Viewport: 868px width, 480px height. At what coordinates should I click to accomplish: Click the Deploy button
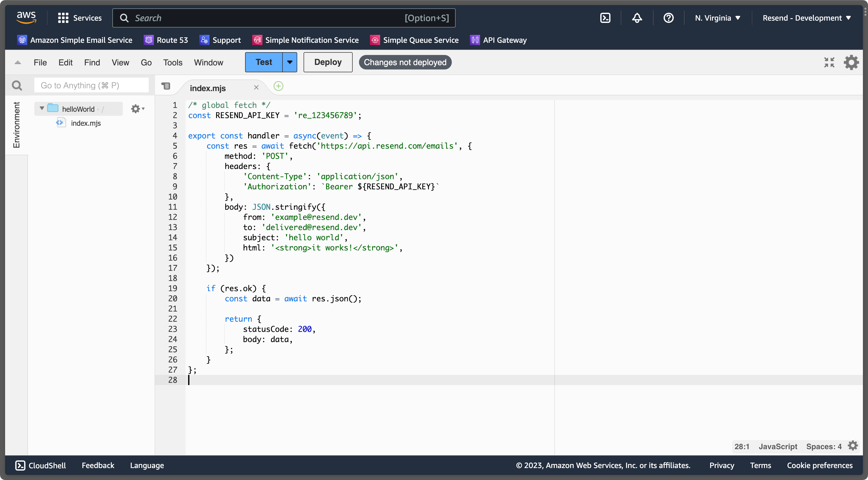point(328,62)
